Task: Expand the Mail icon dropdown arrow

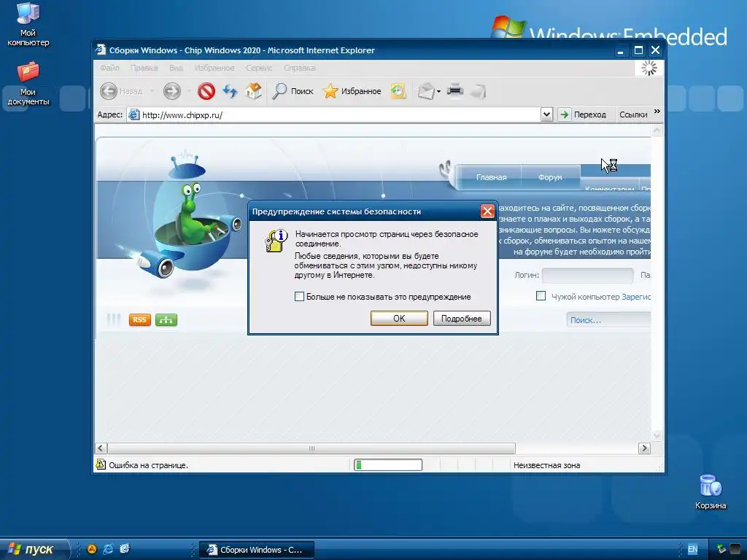Action: (x=438, y=91)
